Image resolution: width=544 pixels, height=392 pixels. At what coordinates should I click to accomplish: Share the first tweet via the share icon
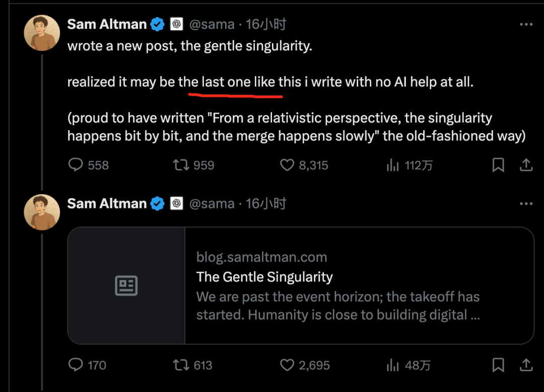pyautogui.click(x=526, y=165)
